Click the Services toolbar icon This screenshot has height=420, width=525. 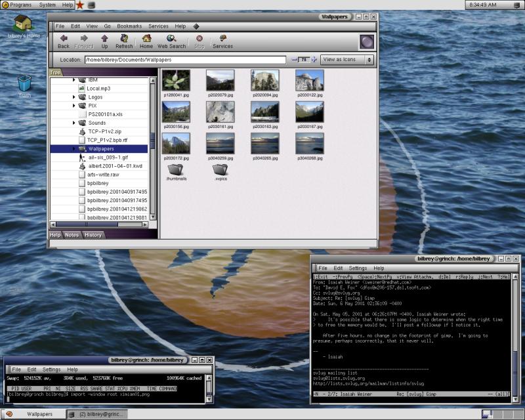click(x=222, y=41)
